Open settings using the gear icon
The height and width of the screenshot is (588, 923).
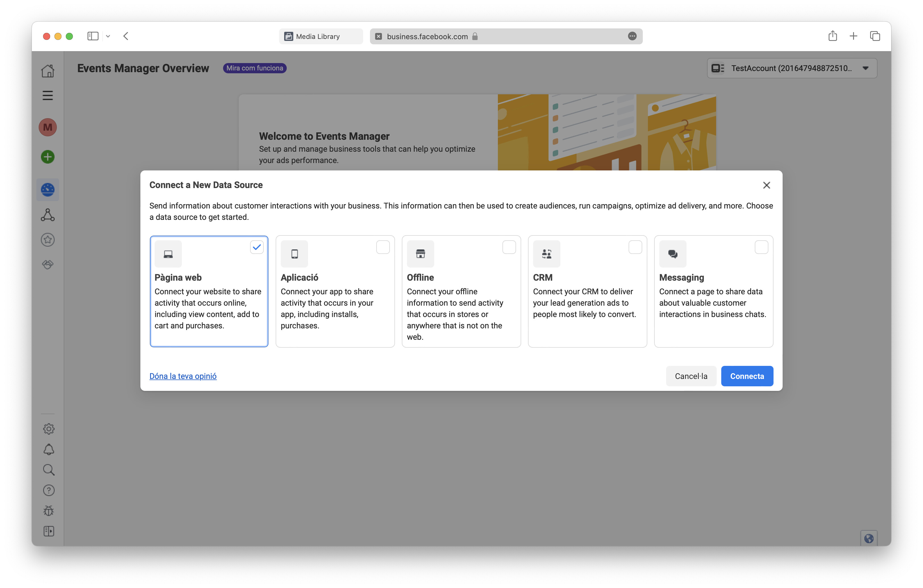pos(49,429)
